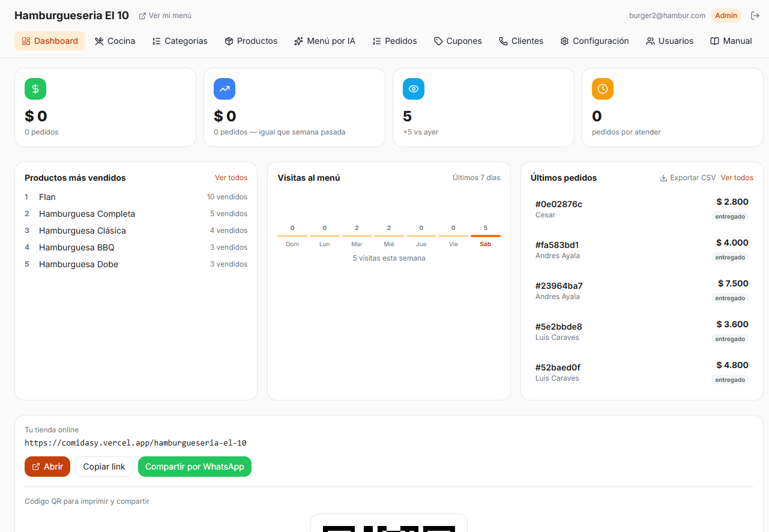Click Hamburguesa Completa in top products
The width and height of the screenshot is (769, 532).
pyautogui.click(x=136, y=214)
